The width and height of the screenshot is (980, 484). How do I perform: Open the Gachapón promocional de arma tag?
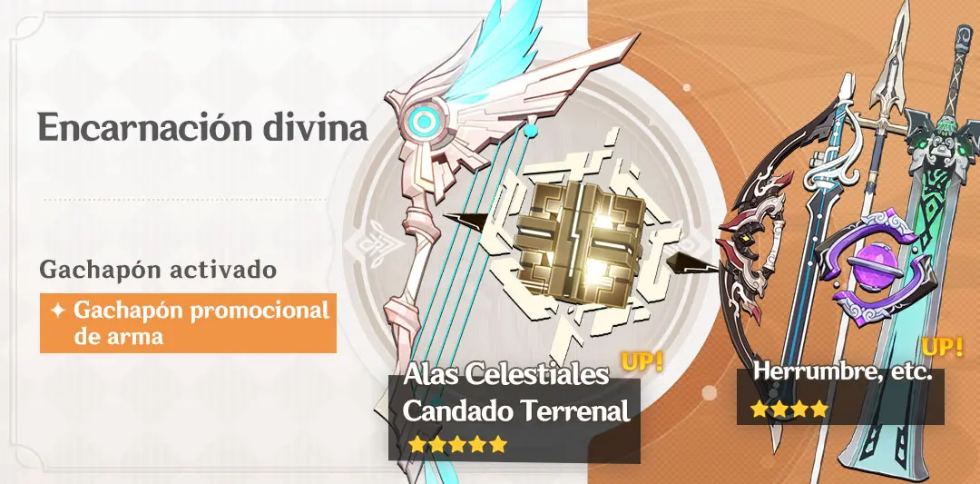point(188,323)
